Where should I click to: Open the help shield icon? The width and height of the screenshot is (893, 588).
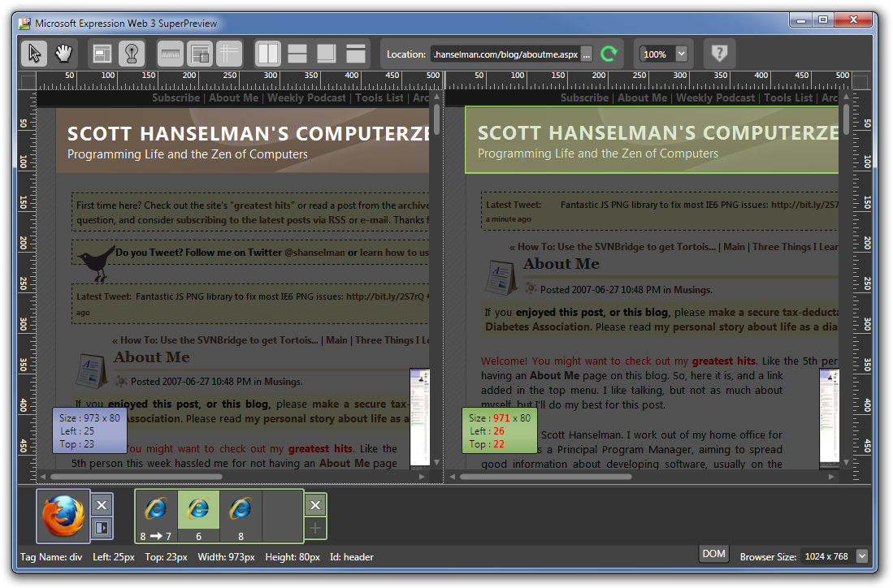tap(719, 54)
